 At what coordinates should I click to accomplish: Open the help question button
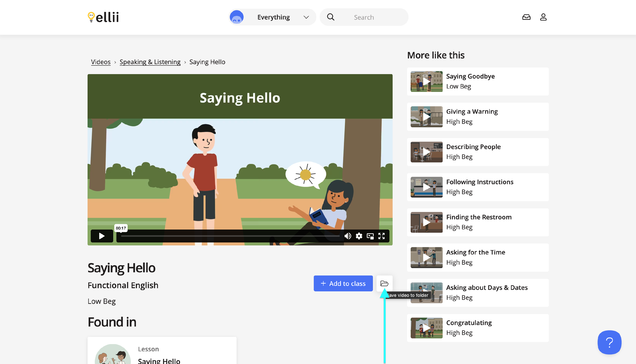click(609, 342)
